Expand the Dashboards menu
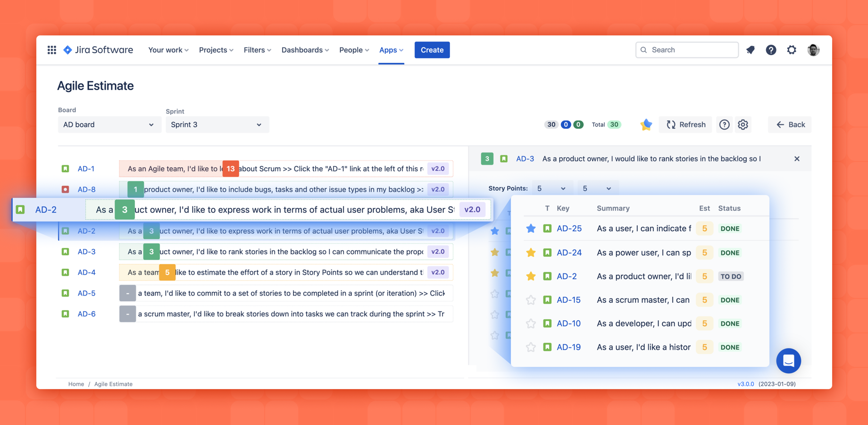The width and height of the screenshot is (868, 425). tap(305, 50)
